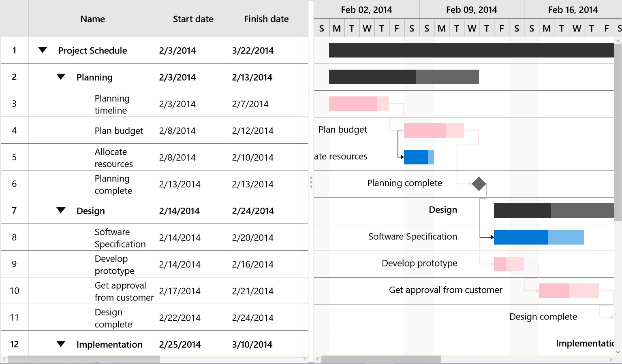
Task: Click the chart vertical scrollbar thumb
Action: pos(618,132)
